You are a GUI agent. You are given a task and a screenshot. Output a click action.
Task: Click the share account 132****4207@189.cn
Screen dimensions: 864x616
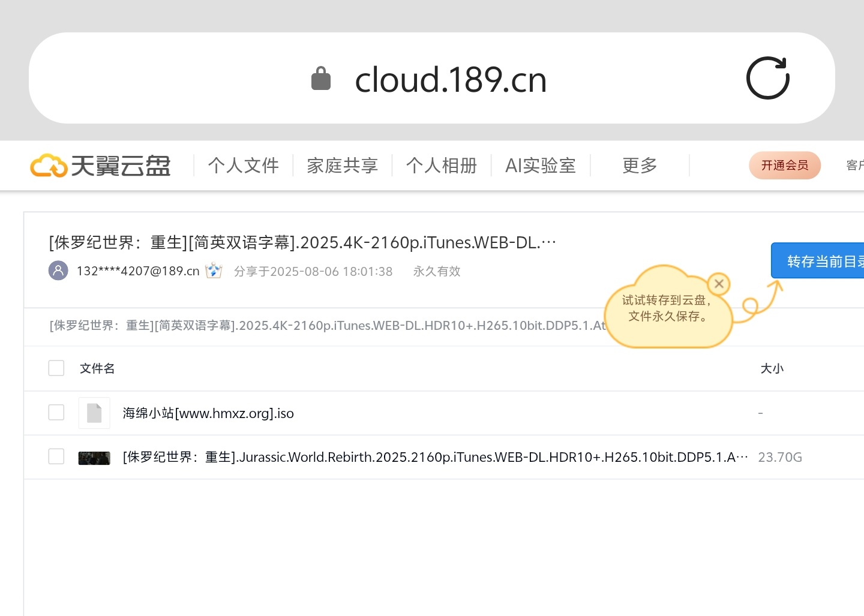coord(138,271)
